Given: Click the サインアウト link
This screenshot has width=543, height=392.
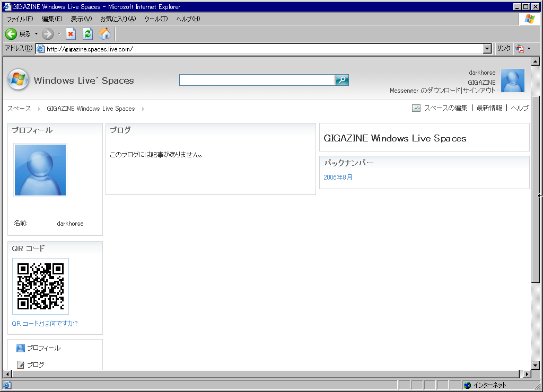Looking at the screenshot, I should tap(479, 91).
